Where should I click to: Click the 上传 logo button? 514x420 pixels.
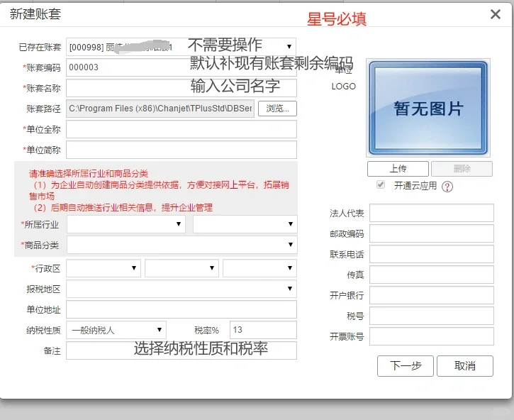[x=398, y=169]
